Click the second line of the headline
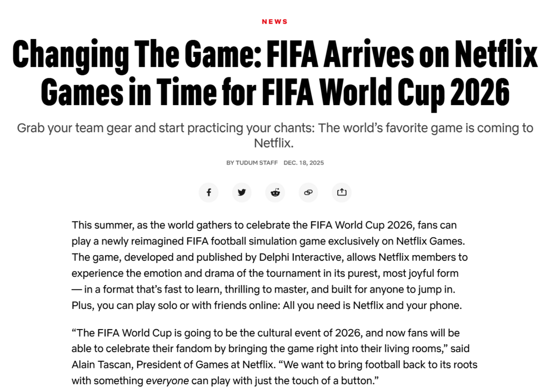553x392 pixels. tap(275, 92)
